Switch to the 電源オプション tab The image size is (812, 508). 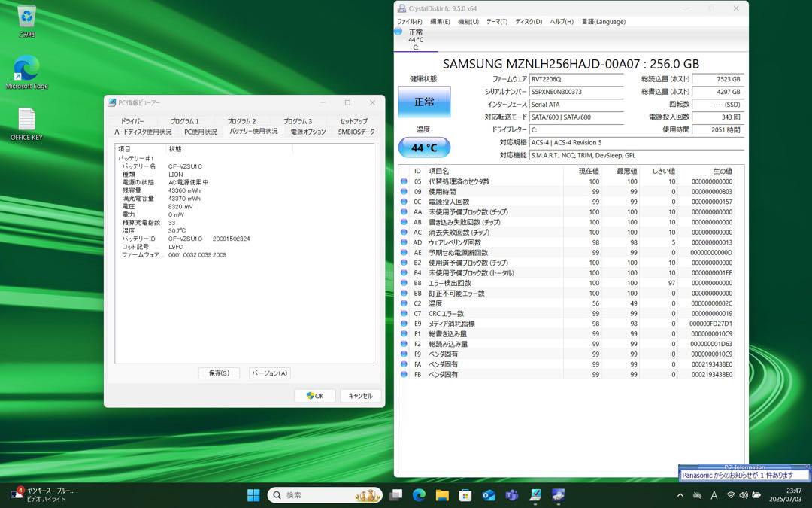308,132
